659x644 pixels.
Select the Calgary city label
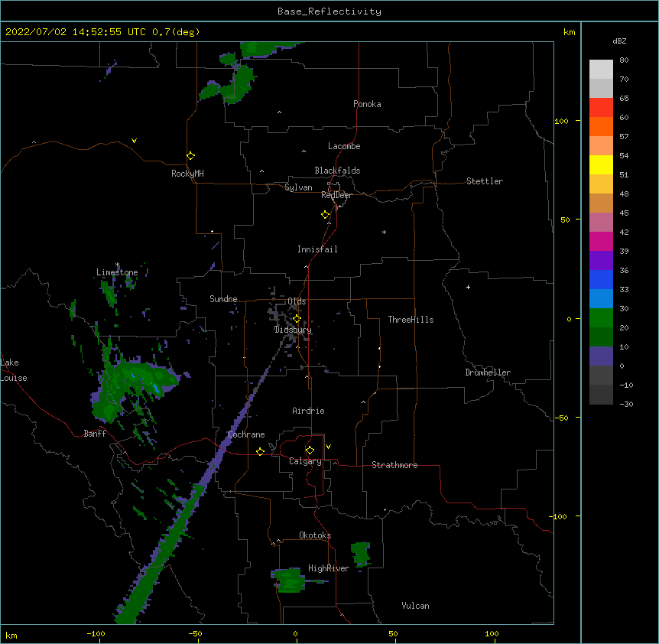point(305,461)
